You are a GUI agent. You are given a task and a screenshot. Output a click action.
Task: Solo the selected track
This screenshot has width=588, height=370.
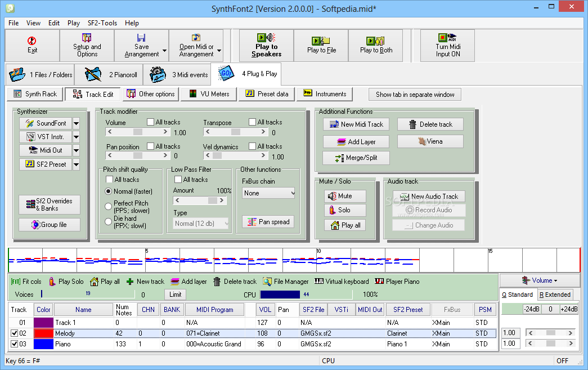pos(345,210)
